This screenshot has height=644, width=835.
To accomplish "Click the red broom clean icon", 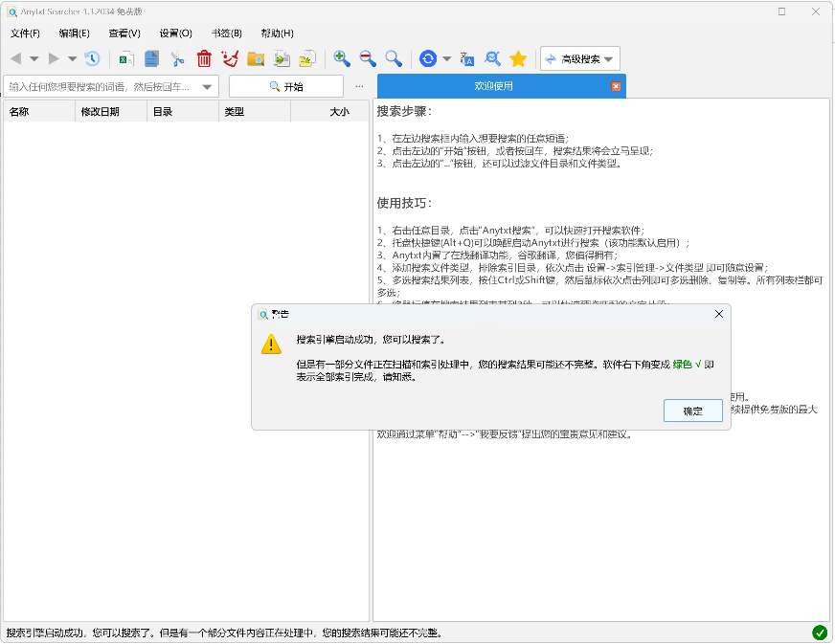I will click(x=230, y=58).
